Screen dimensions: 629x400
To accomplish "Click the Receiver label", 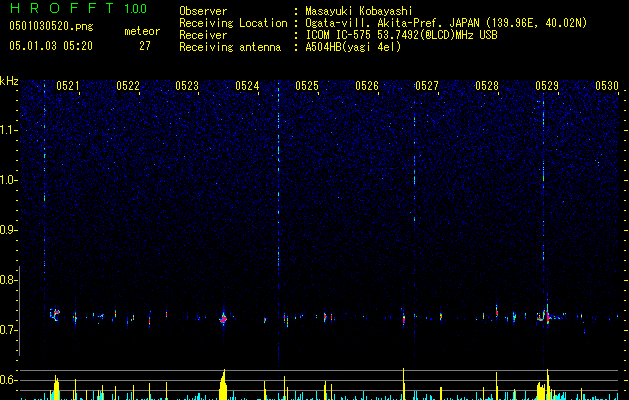I will (203, 35).
